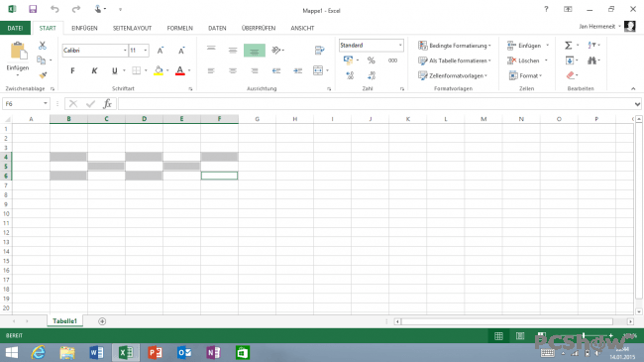Open the cell borders dropdown
Viewport: 644px width, 362px height.
[x=146, y=70]
